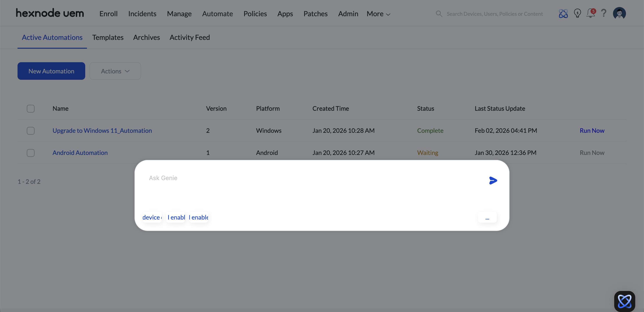The height and width of the screenshot is (312, 644).
Task: Open the user profile avatar
Action: point(619,13)
